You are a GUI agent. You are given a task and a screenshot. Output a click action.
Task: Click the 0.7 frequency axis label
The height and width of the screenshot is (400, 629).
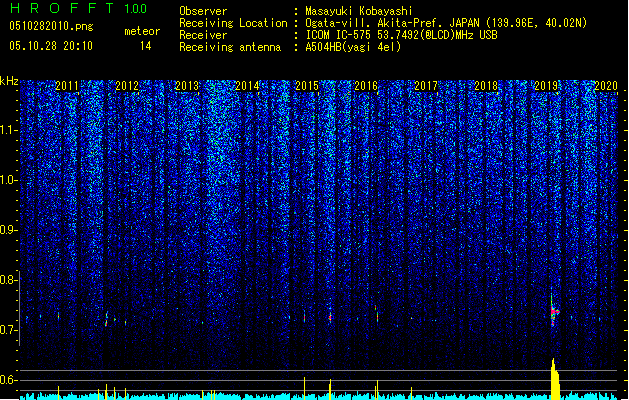(x=8, y=330)
